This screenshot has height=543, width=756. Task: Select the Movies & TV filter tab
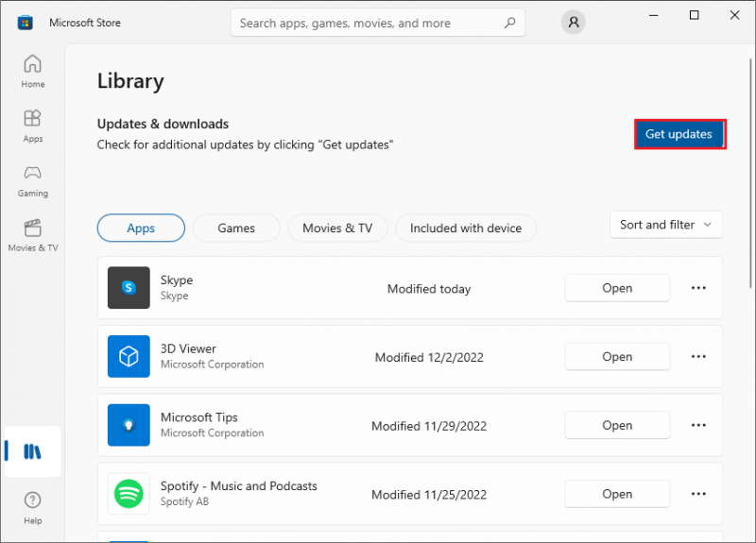337,228
